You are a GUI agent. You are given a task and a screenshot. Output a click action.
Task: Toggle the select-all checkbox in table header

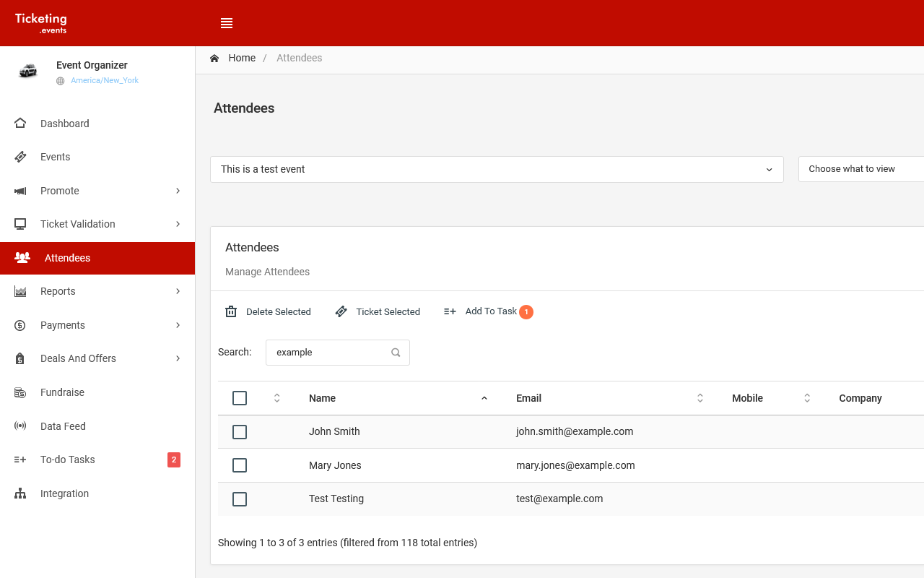(240, 398)
